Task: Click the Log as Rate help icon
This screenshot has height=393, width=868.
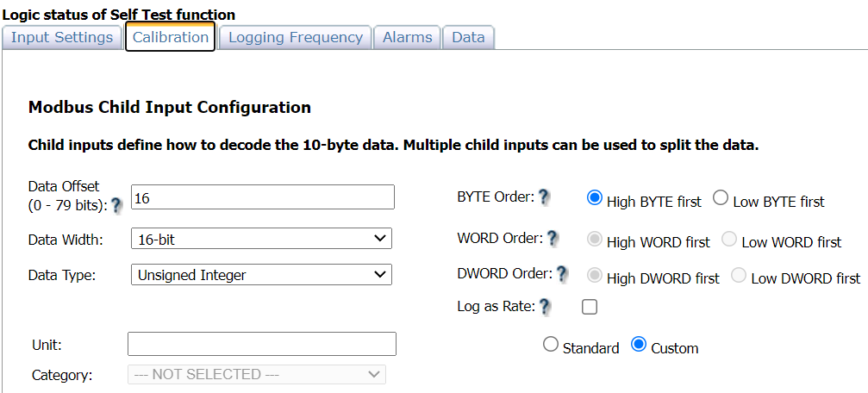Action: [545, 306]
